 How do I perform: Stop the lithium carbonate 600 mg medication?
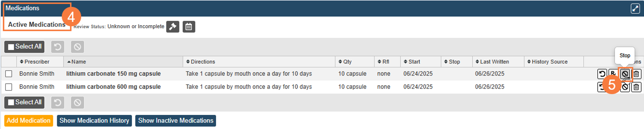tap(625, 87)
